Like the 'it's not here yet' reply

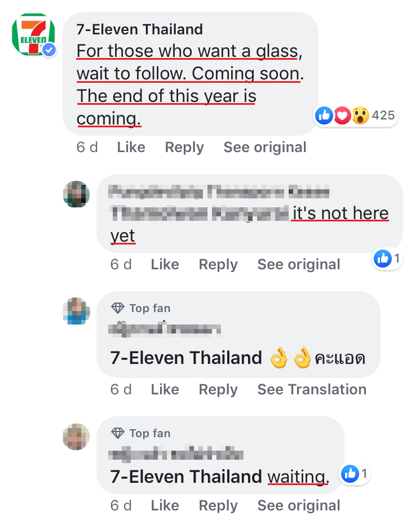[x=165, y=264]
